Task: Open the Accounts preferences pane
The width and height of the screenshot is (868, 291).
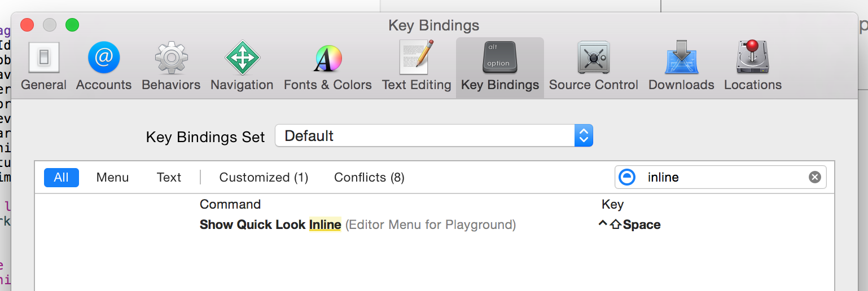Action: point(104,67)
